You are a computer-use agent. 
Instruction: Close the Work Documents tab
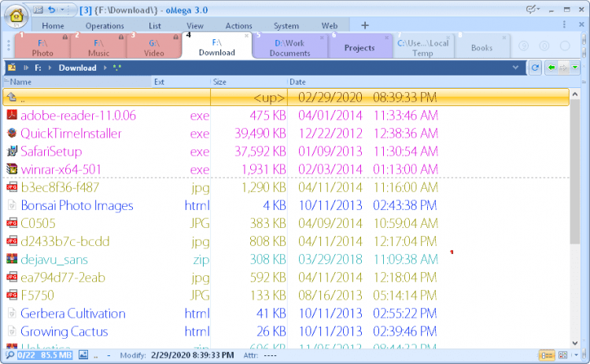coord(322,38)
